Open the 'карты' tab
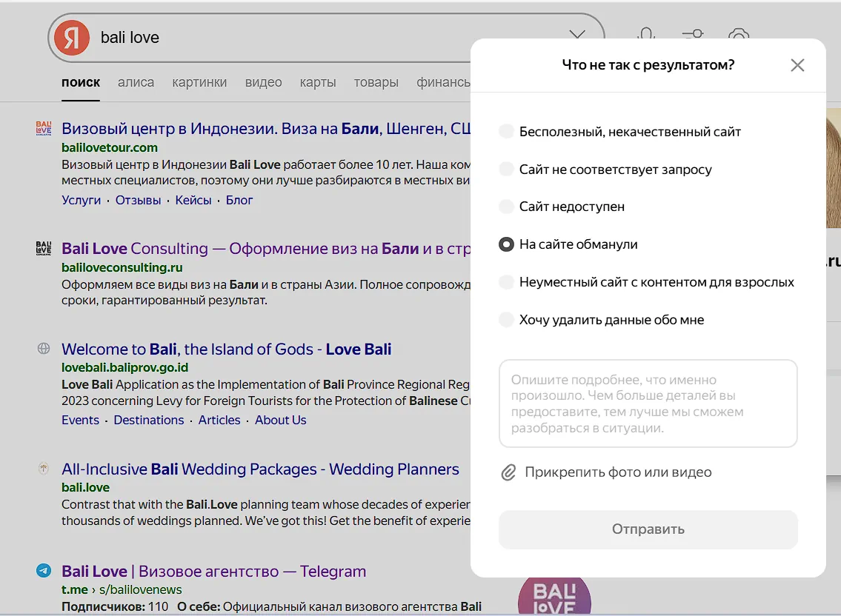The height and width of the screenshot is (616, 841). (x=318, y=82)
